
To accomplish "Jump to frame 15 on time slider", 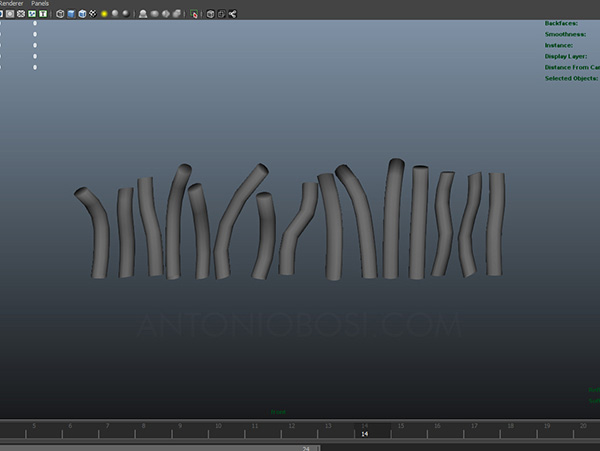I will [x=401, y=426].
